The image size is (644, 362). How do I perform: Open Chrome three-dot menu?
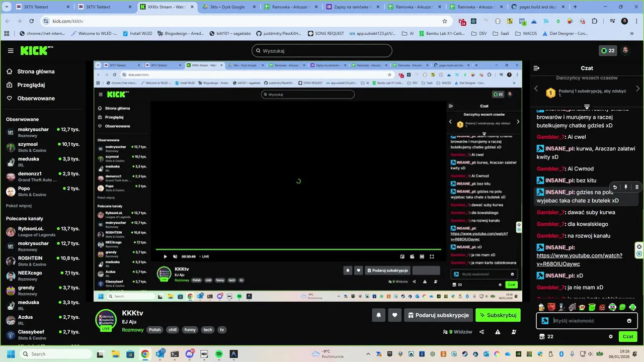coord(636,21)
